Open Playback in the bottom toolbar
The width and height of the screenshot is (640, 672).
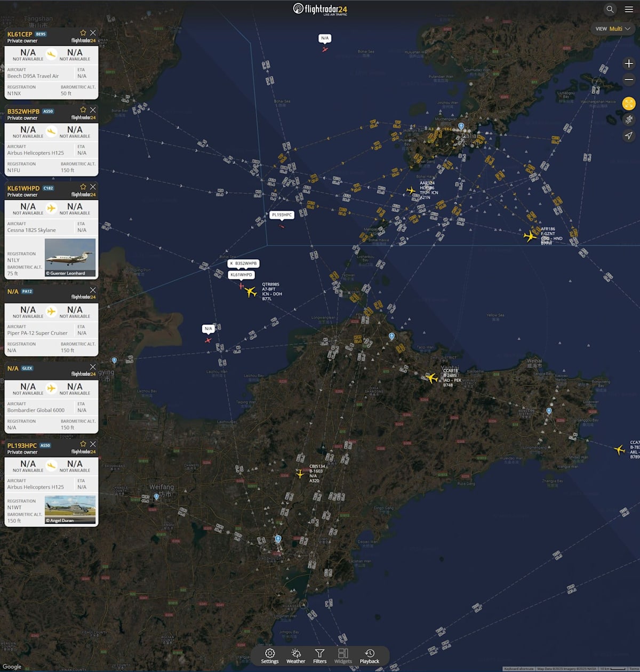click(370, 656)
